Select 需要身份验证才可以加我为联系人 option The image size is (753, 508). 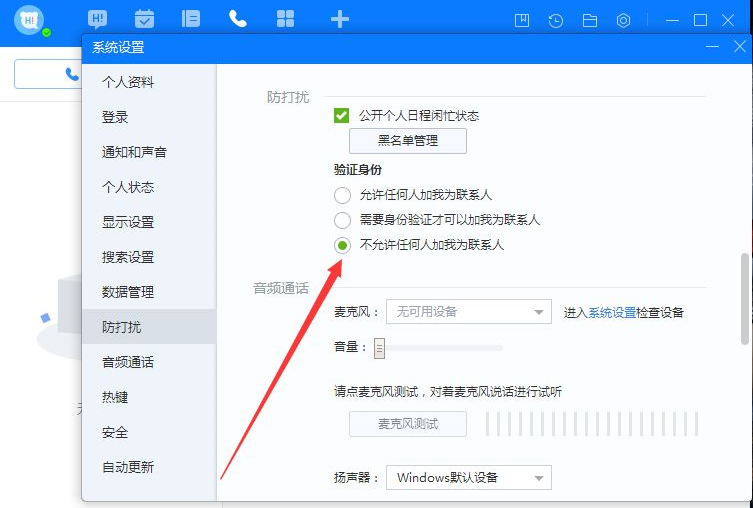point(342,220)
